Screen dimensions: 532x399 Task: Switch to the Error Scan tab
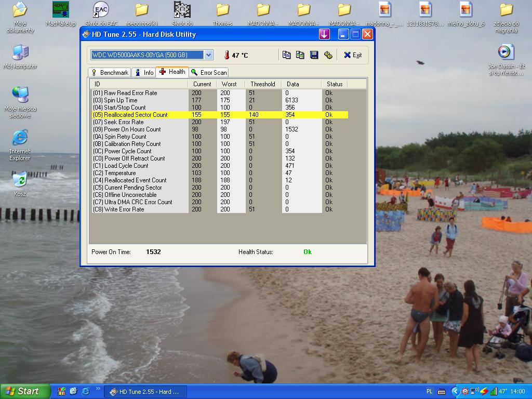click(x=209, y=73)
